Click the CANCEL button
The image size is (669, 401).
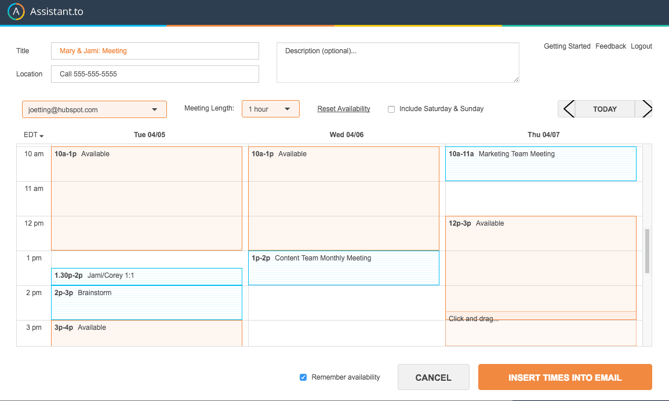pos(433,377)
